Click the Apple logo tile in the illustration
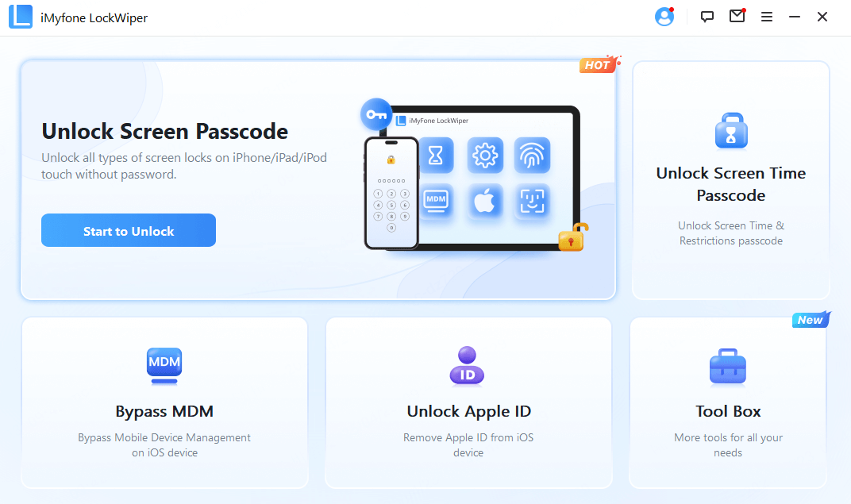 point(485,202)
